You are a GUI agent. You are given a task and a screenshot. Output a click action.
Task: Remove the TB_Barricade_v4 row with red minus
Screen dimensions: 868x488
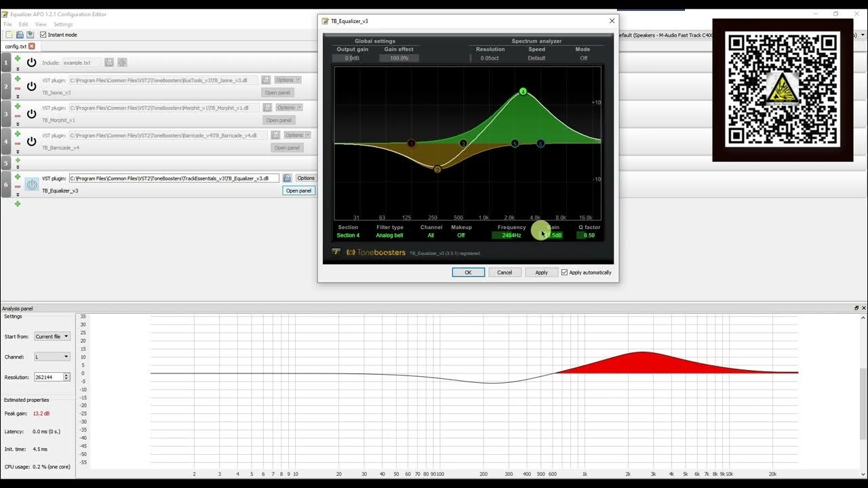tap(18, 144)
